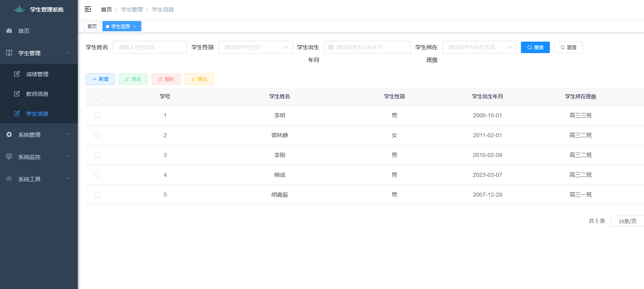Click the green 修改 edit button
Viewport: 644px width, 289px height.
tap(133, 79)
